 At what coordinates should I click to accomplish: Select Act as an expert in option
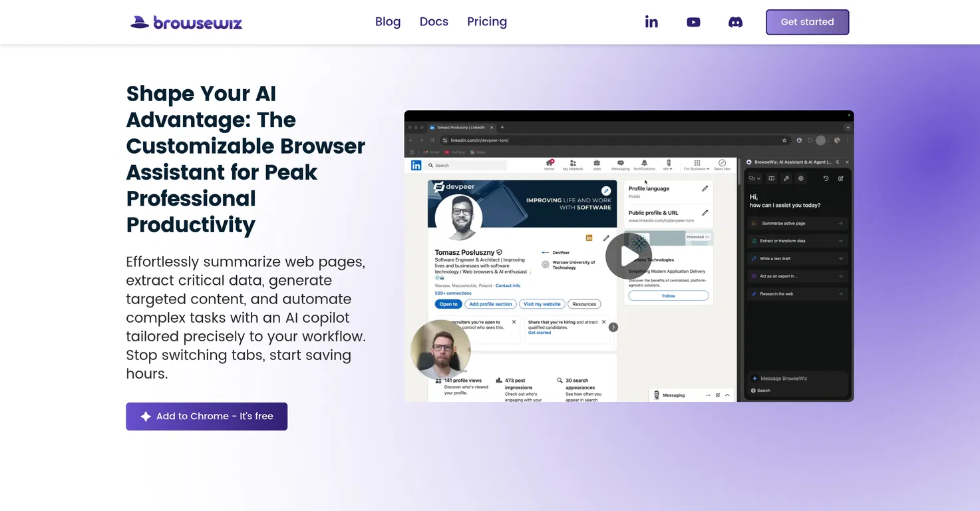coord(798,275)
